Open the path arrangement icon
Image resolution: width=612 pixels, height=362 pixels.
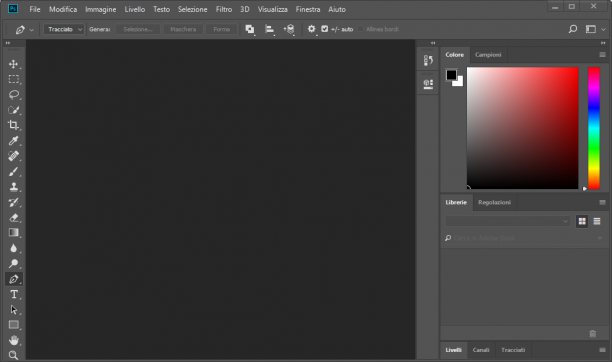click(x=289, y=29)
